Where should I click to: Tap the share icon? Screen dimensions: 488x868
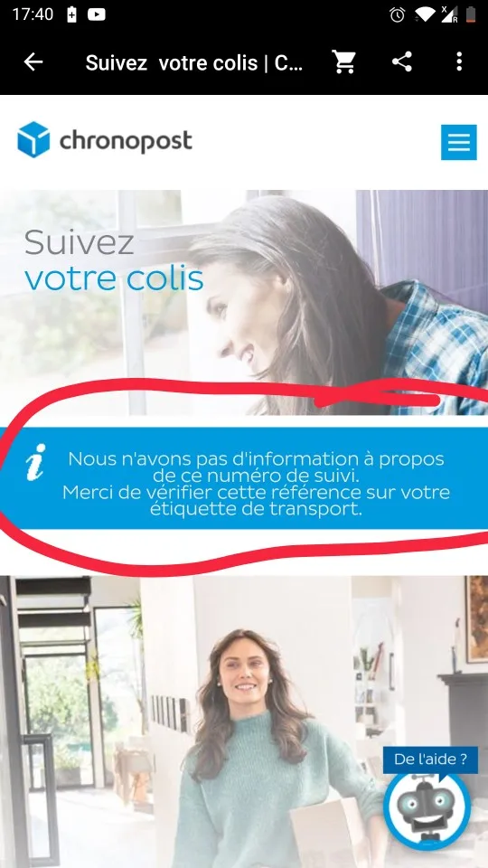(x=402, y=62)
